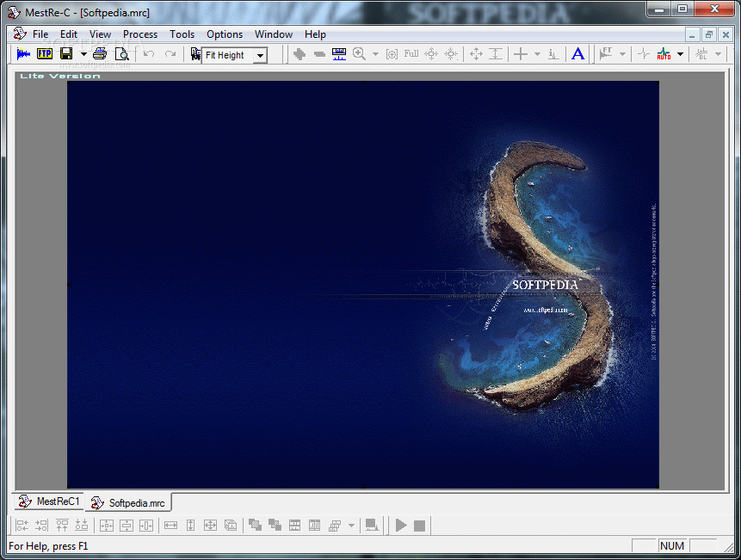Click the align top objects icon

62,525
